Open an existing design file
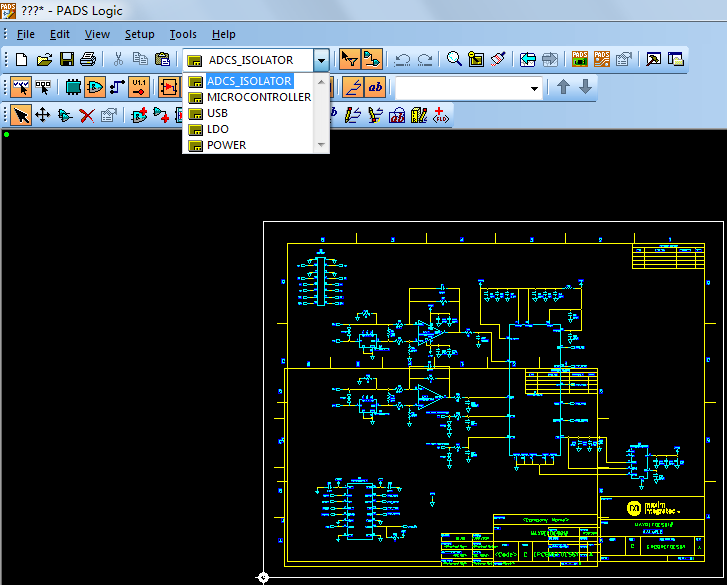This screenshot has height=585, width=727. [x=44, y=59]
